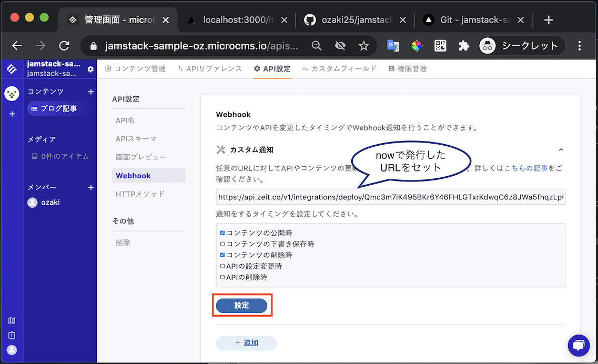Switch to APIリファレンス tab
598x364 pixels.
[210, 69]
